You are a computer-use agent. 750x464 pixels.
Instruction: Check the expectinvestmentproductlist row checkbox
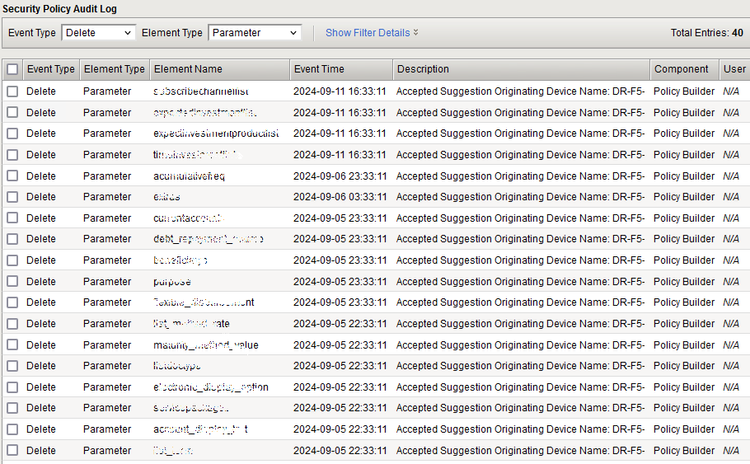(x=12, y=133)
